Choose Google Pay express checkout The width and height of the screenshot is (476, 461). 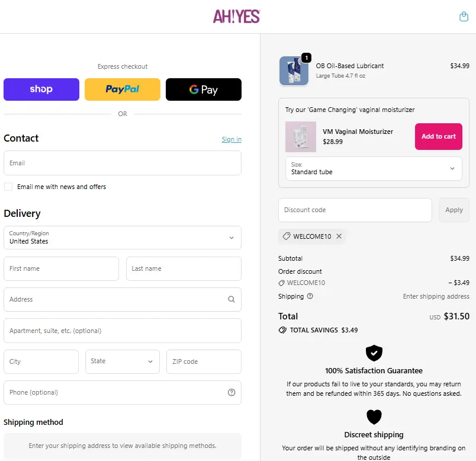point(204,89)
